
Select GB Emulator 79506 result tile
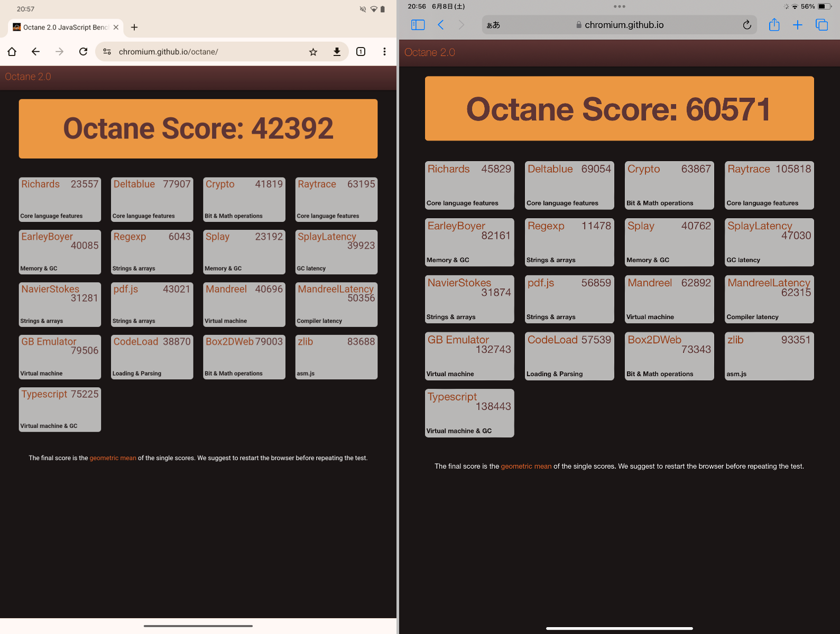(x=60, y=357)
